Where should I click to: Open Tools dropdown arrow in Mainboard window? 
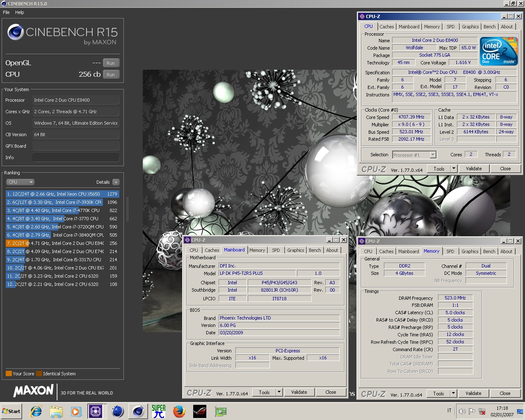point(279,392)
